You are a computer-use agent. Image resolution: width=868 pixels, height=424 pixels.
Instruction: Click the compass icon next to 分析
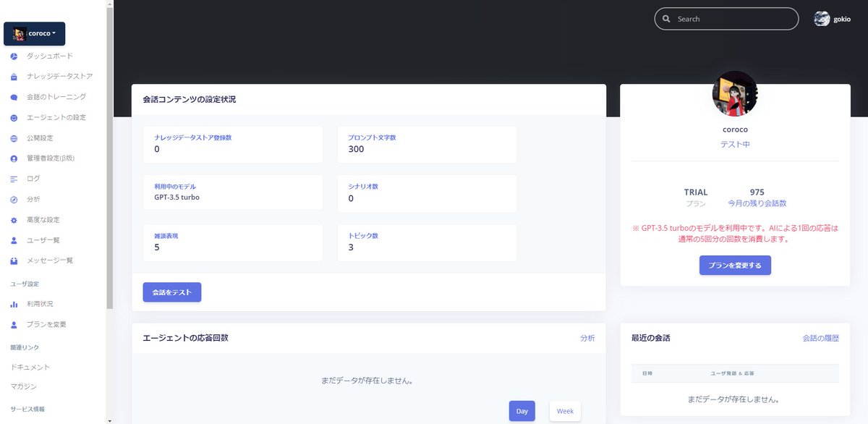[14, 199]
